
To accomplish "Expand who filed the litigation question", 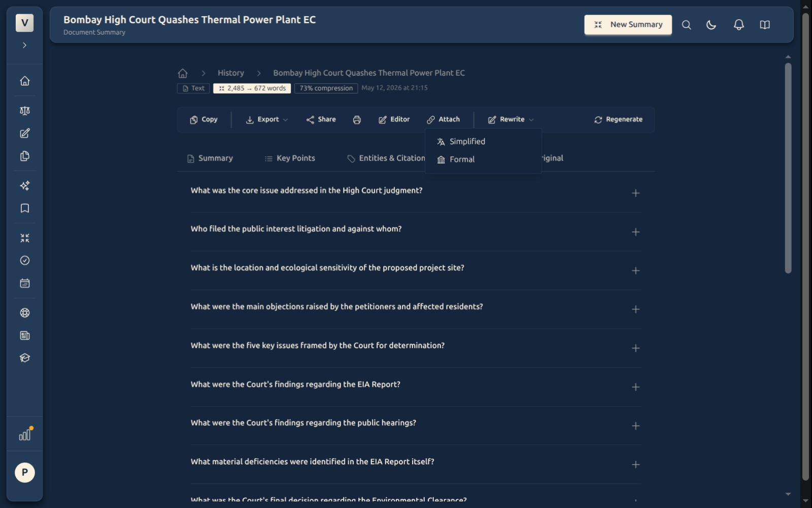I will 416,232.
